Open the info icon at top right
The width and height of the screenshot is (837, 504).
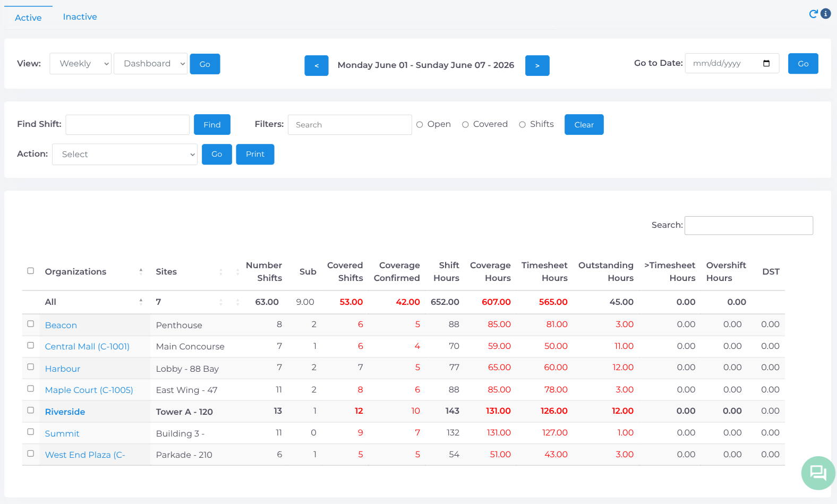(825, 14)
